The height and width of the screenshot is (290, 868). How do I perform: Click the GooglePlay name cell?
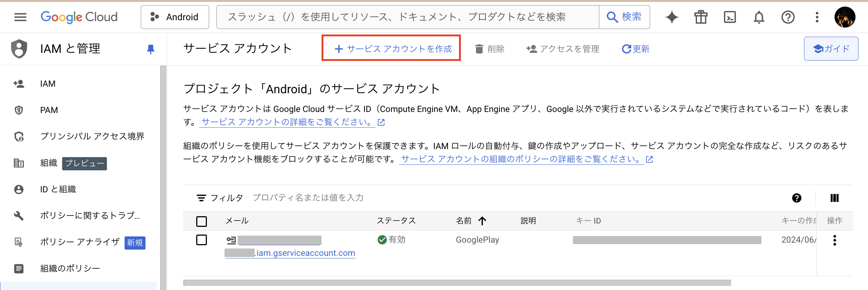tap(477, 240)
